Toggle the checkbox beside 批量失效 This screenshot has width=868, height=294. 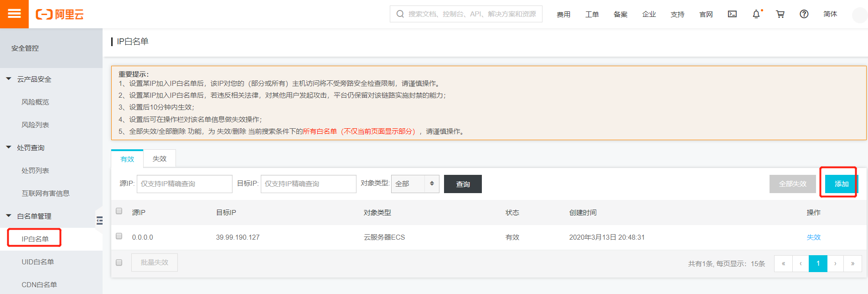pos(119,262)
